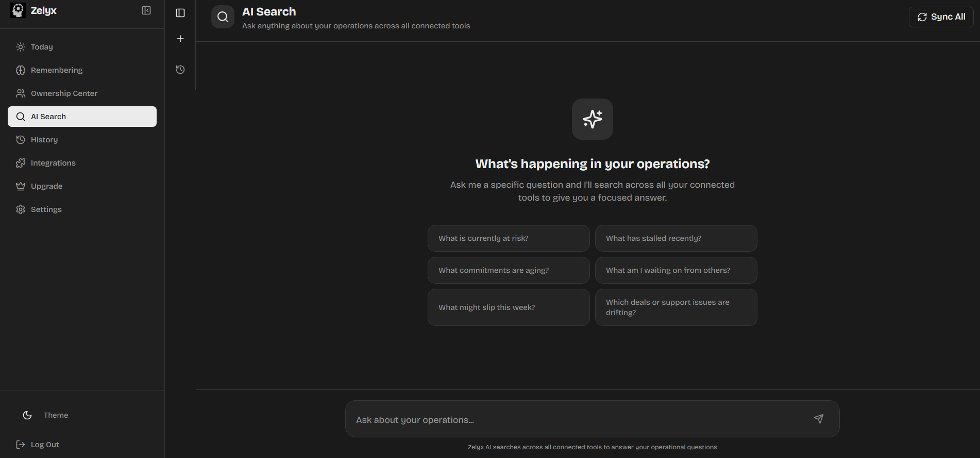
Task: Click the rewind-clock icon next to History
Action: [21, 140]
